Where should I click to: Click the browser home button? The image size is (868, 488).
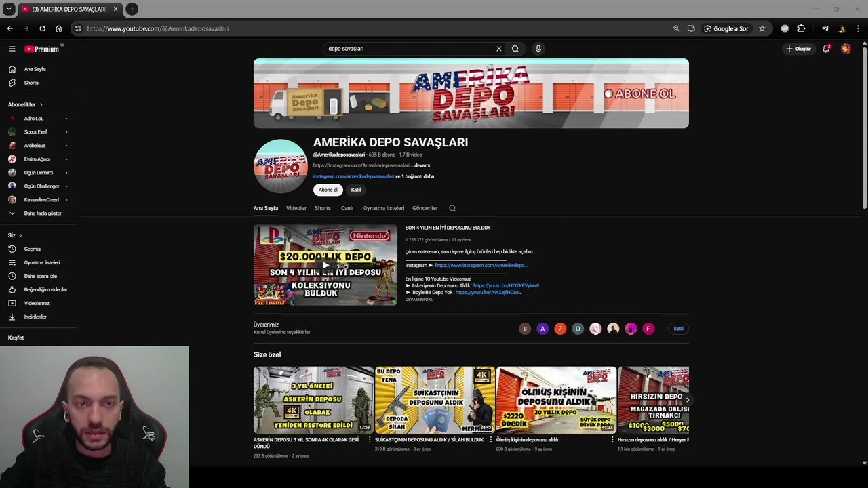tap(59, 28)
